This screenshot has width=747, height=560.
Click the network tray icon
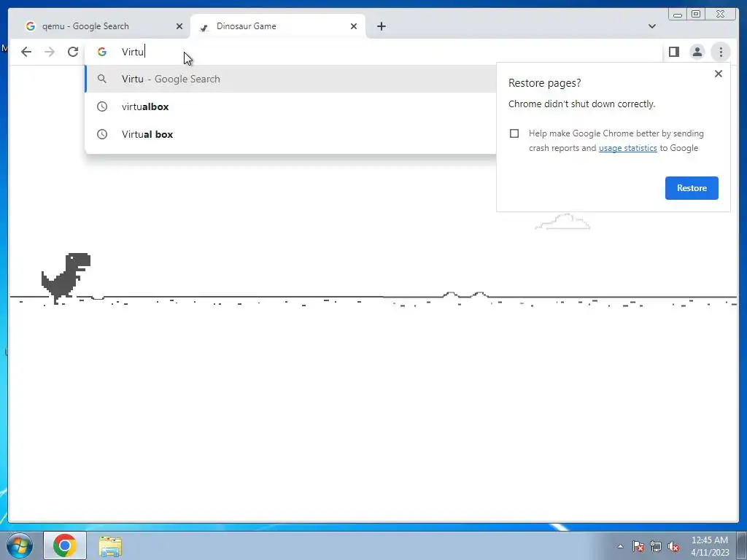click(x=656, y=546)
